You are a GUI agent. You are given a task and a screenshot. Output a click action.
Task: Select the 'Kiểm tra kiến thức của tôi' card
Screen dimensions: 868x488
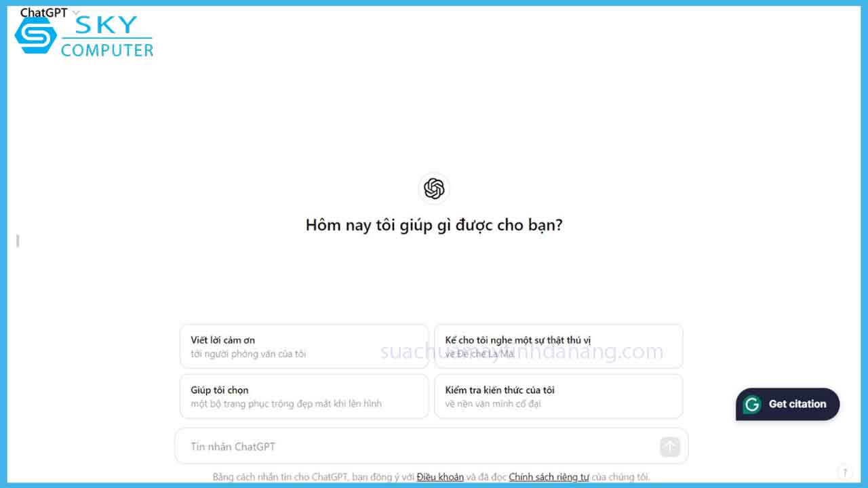[x=558, y=396]
